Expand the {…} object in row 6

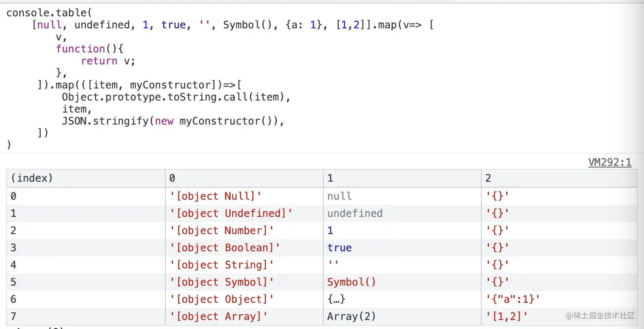click(x=337, y=299)
